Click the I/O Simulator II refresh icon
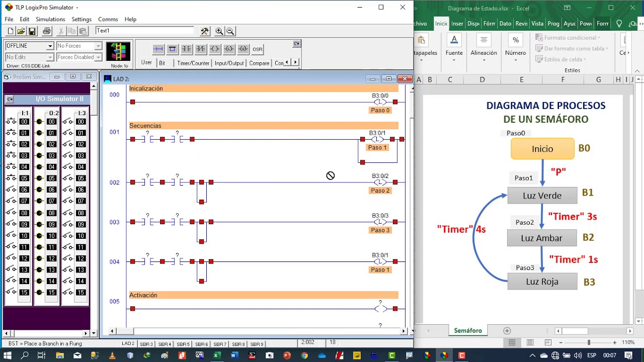 (x=10, y=99)
